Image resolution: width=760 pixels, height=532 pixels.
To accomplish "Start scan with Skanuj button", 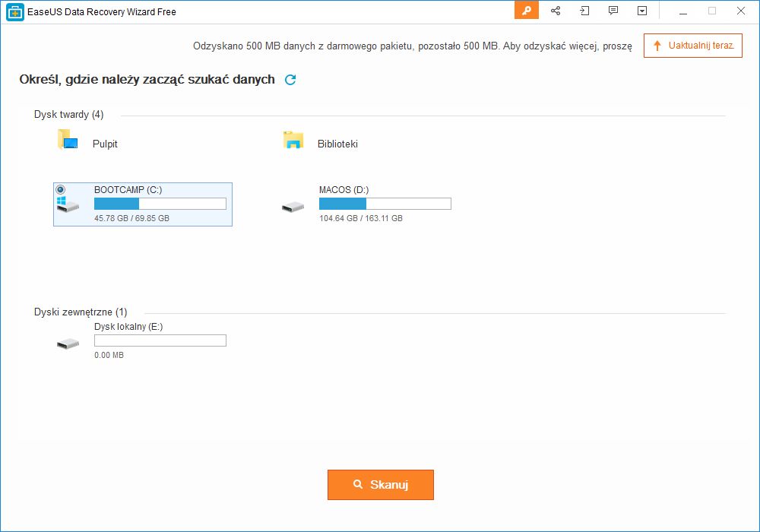I will (381, 485).
